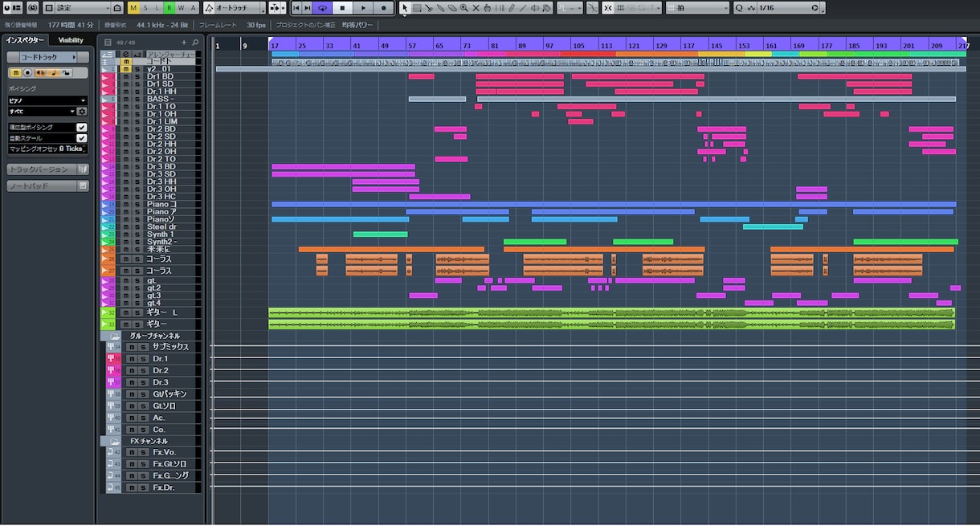Select the Draw pencil tool

pyautogui.click(x=512, y=7)
